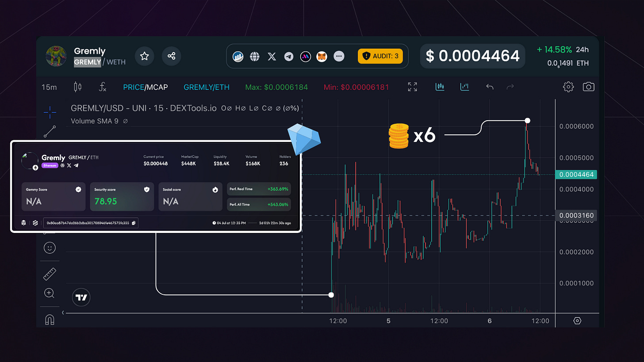Click the TradingView logo button
The height and width of the screenshot is (362, 644).
pyautogui.click(x=81, y=297)
